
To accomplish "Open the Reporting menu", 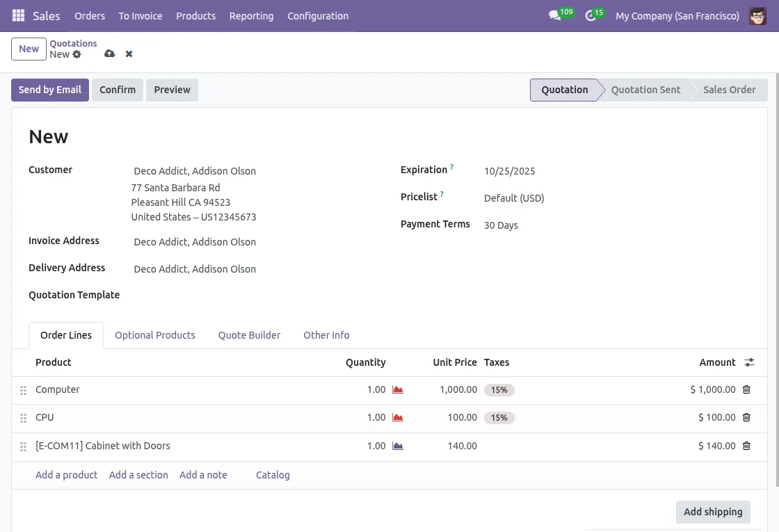I will point(251,15).
